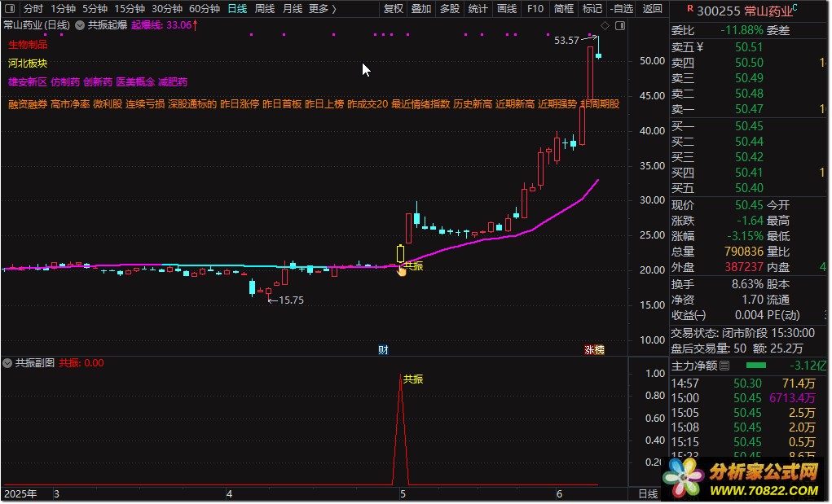This screenshot has height=504, width=832.
Task: Click the 买一 price 50.45
Action: coord(749,126)
